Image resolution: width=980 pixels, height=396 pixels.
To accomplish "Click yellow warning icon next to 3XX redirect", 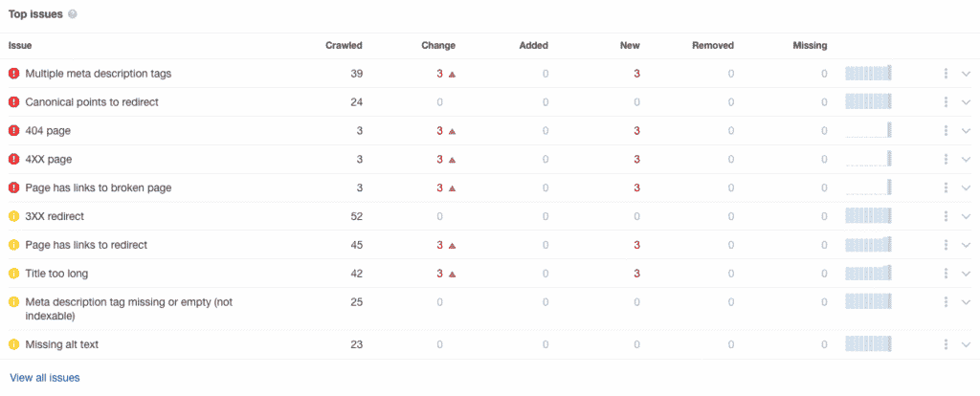I will [13, 217].
